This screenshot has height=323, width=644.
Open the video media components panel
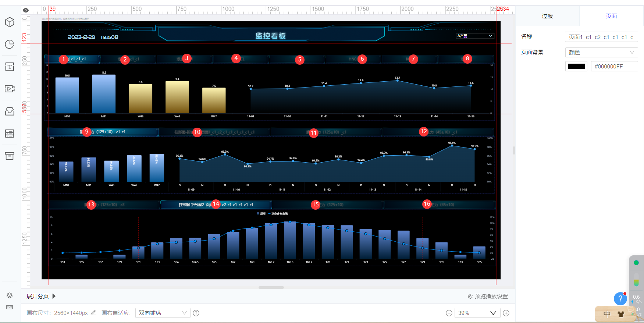[10, 89]
